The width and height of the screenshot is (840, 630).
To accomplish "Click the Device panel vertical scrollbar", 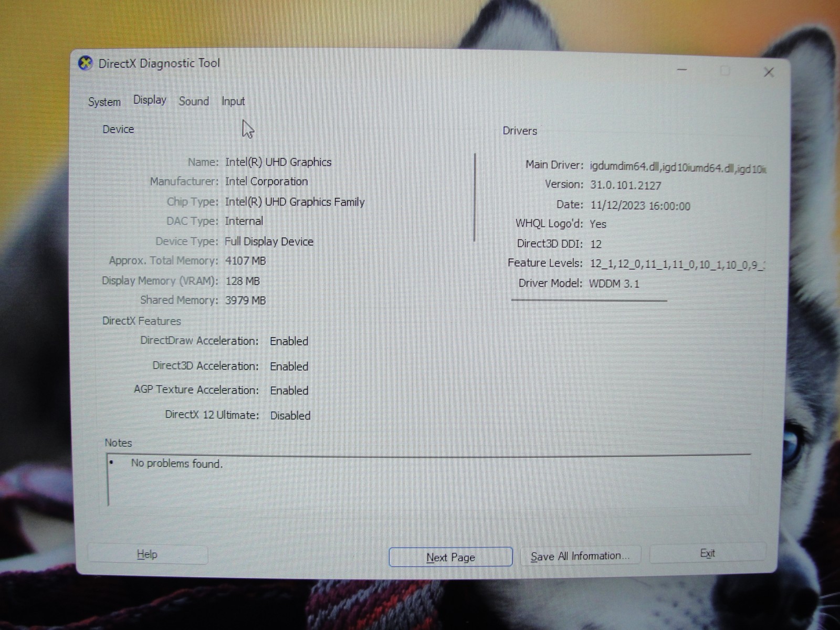I will click(x=475, y=197).
